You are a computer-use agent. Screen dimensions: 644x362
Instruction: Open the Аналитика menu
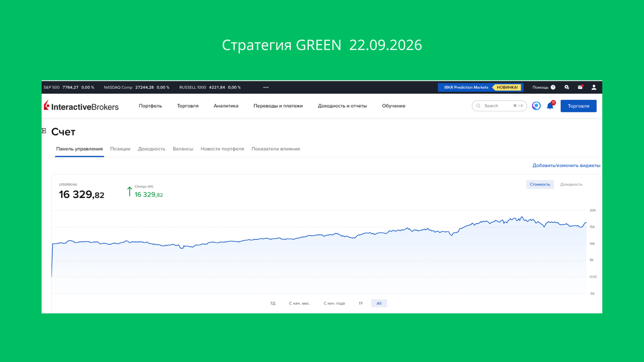pos(226,106)
